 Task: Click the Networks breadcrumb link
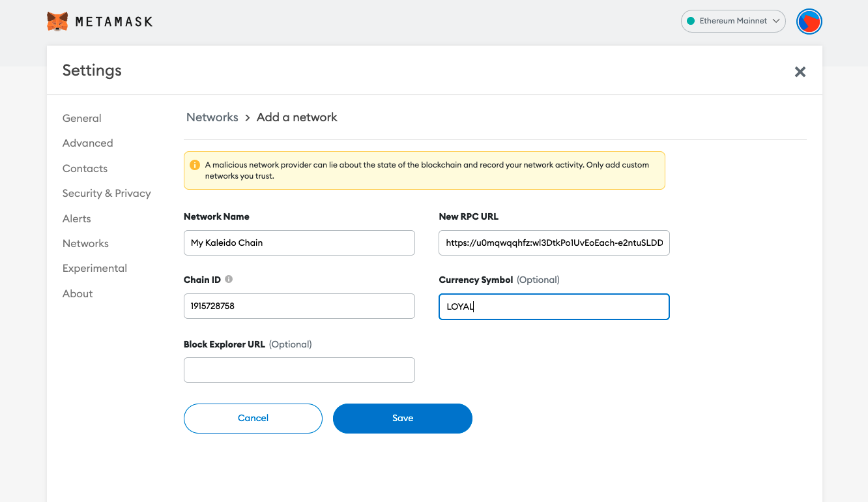212,117
